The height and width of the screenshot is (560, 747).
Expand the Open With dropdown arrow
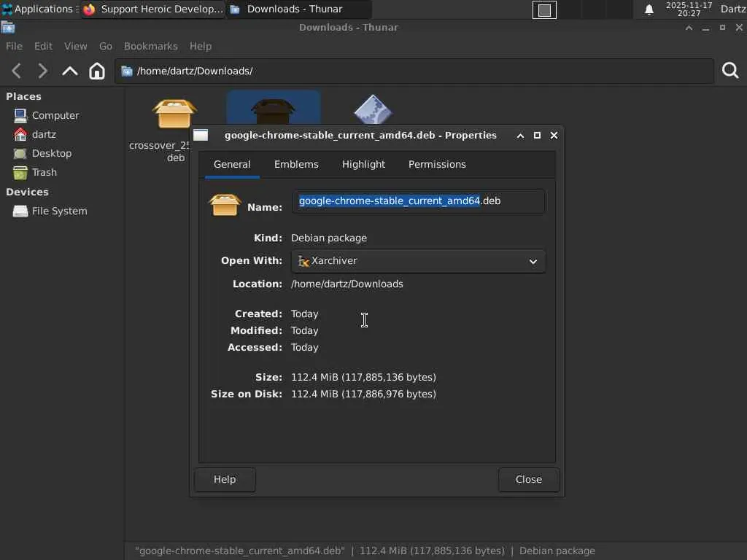click(533, 262)
